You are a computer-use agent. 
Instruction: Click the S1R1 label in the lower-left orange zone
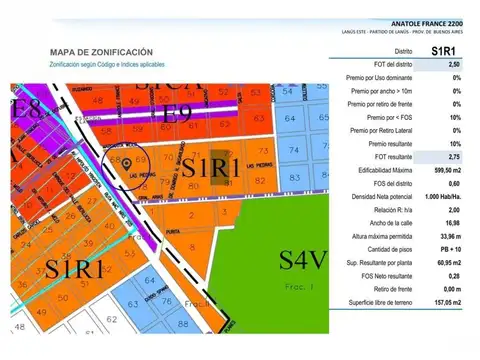coord(74,269)
